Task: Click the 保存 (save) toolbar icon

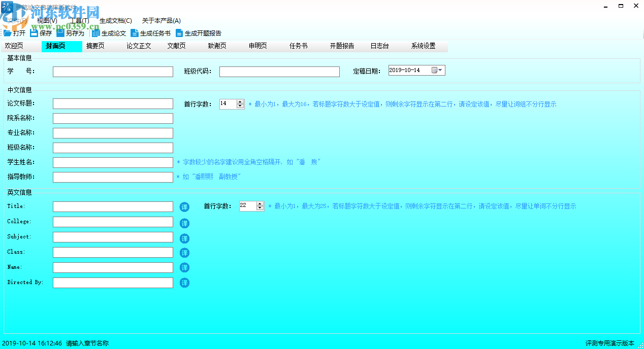Action: [34, 33]
